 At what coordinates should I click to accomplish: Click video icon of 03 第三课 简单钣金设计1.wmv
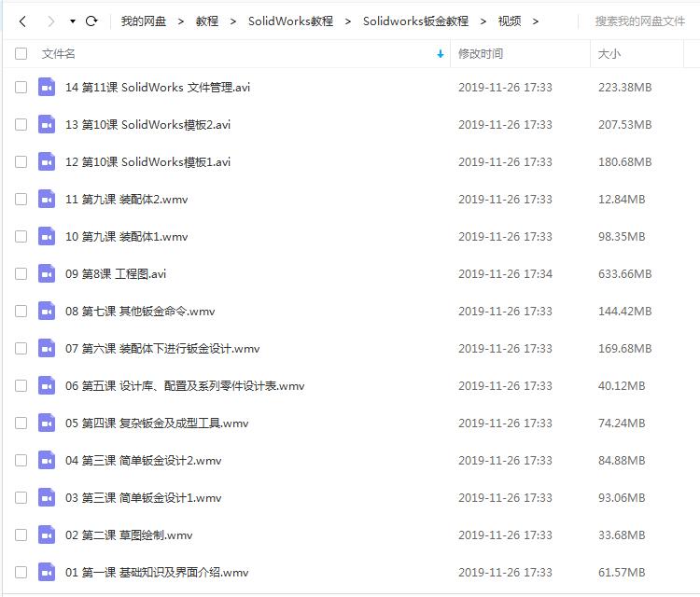47,497
